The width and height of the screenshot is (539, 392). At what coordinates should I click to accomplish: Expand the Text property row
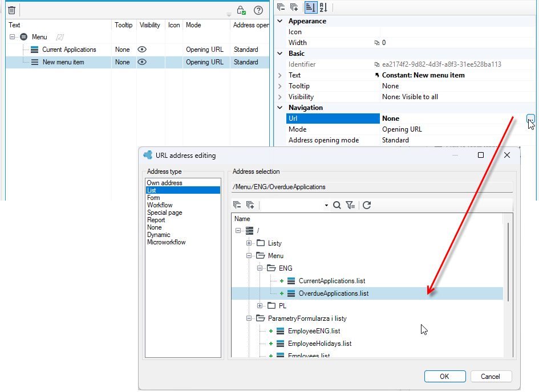pyautogui.click(x=280, y=75)
